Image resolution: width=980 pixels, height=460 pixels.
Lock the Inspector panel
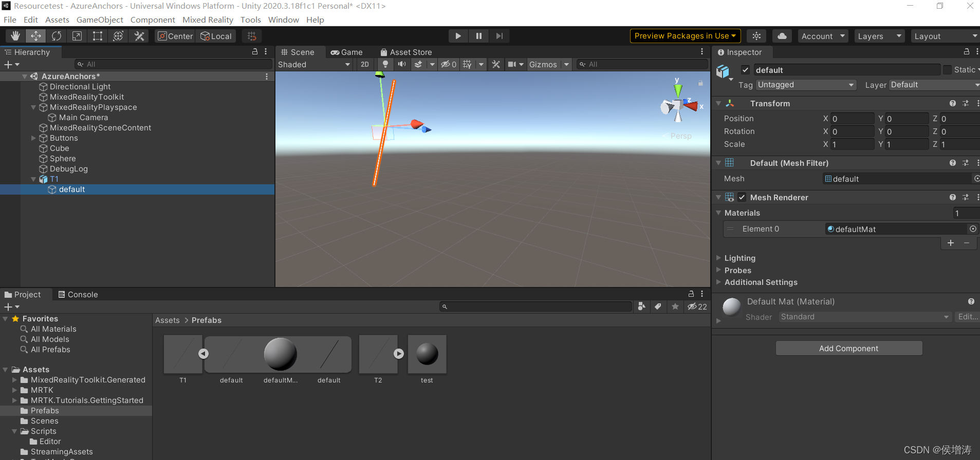[x=967, y=52]
